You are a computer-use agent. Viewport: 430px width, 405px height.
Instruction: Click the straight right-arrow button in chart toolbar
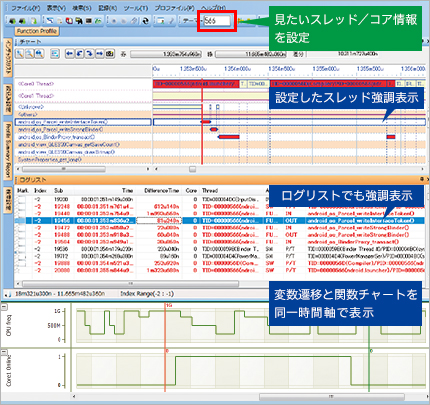pos(99,53)
